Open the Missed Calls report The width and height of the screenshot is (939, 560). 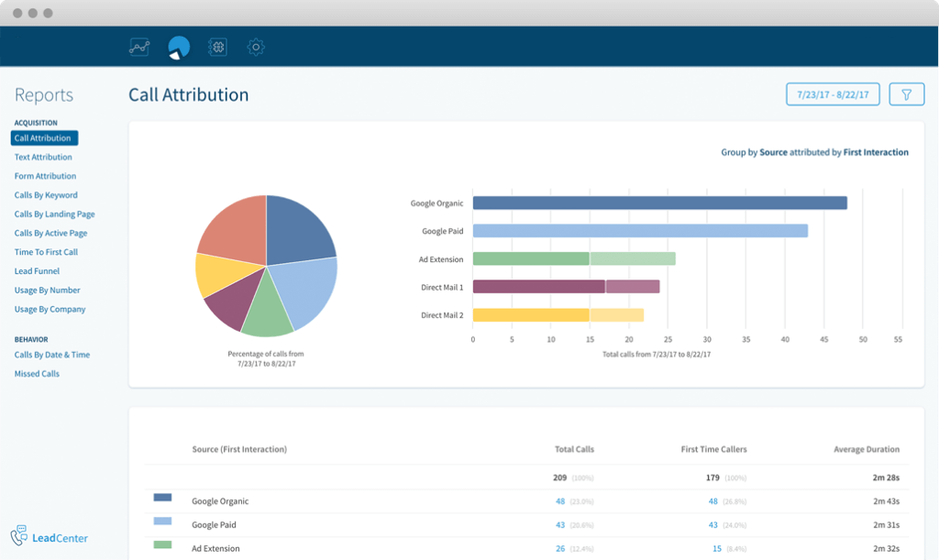(39, 374)
